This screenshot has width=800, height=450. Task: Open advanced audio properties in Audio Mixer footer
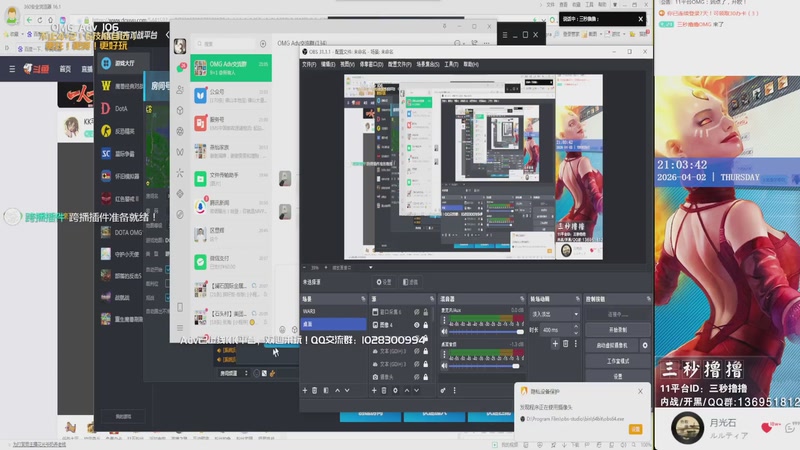443,390
